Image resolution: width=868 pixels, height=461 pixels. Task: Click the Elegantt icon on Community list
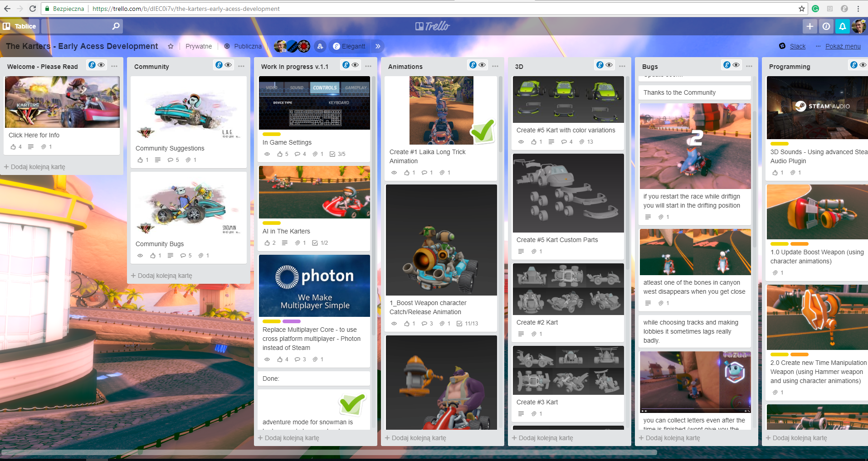pyautogui.click(x=219, y=65)
